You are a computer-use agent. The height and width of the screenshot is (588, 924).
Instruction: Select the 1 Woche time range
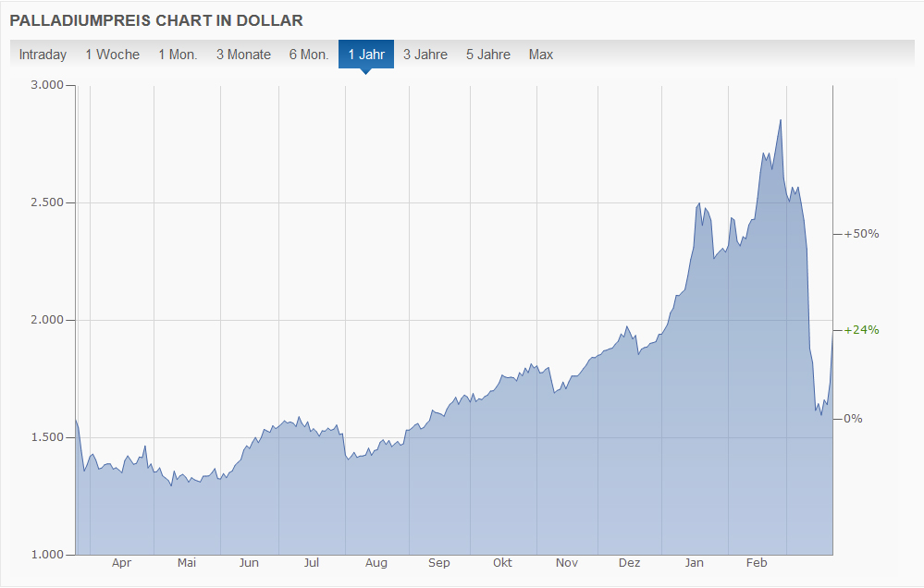tap(112, 55)
